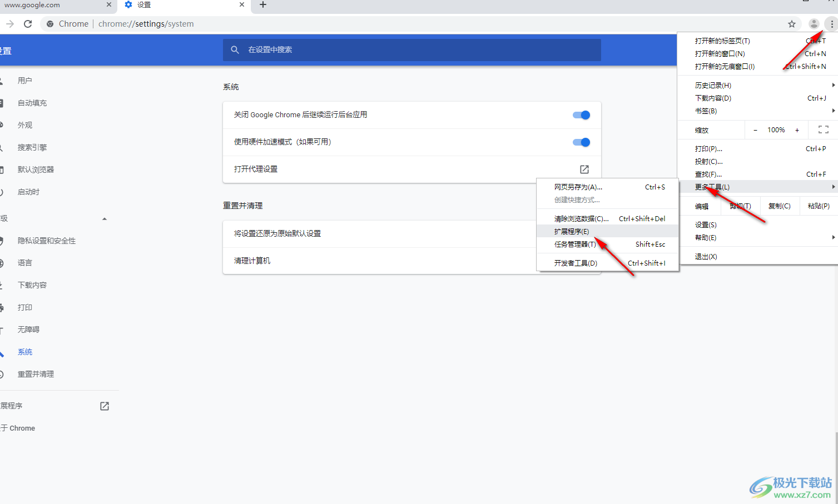Image resolution: width=838 pixels, height=504 pixels.
Task: Open 系统 settings section
Action: 24,352
